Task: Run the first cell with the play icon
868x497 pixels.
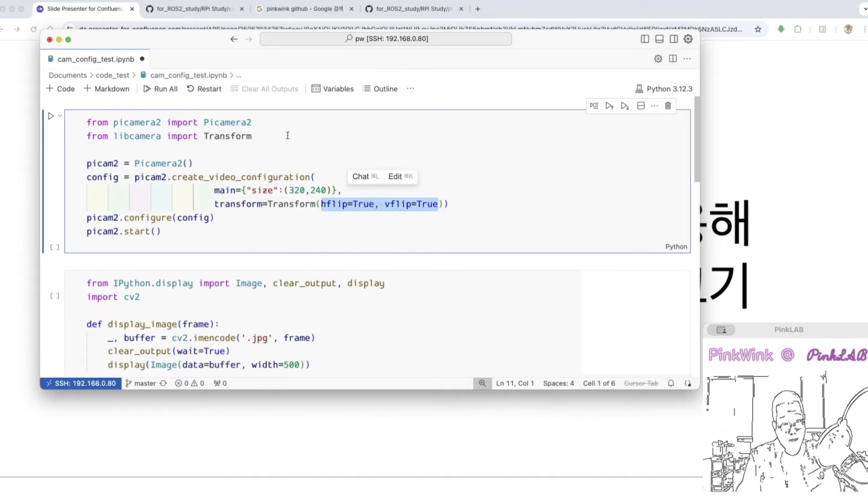Action: coord(51,116)
